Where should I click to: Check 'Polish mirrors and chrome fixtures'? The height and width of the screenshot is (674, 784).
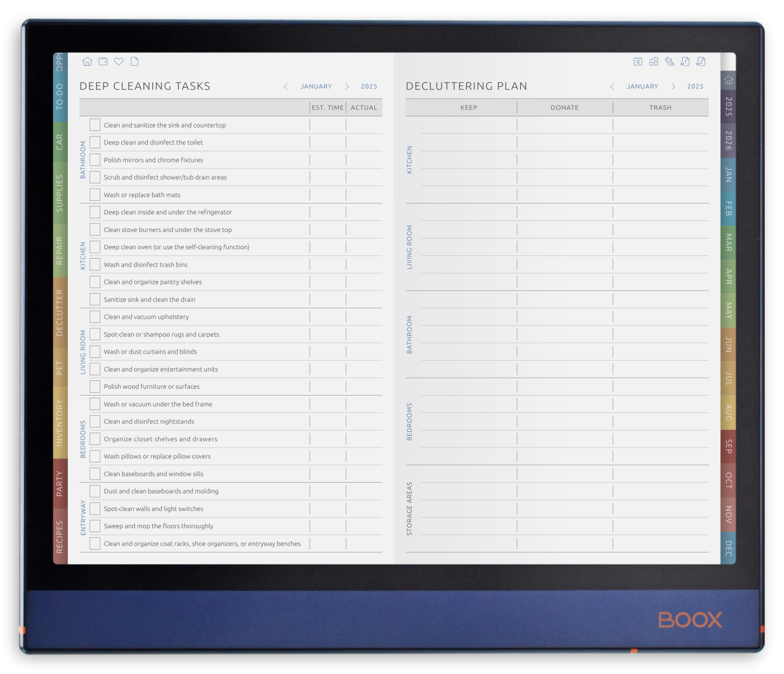[x=95, y=160]
